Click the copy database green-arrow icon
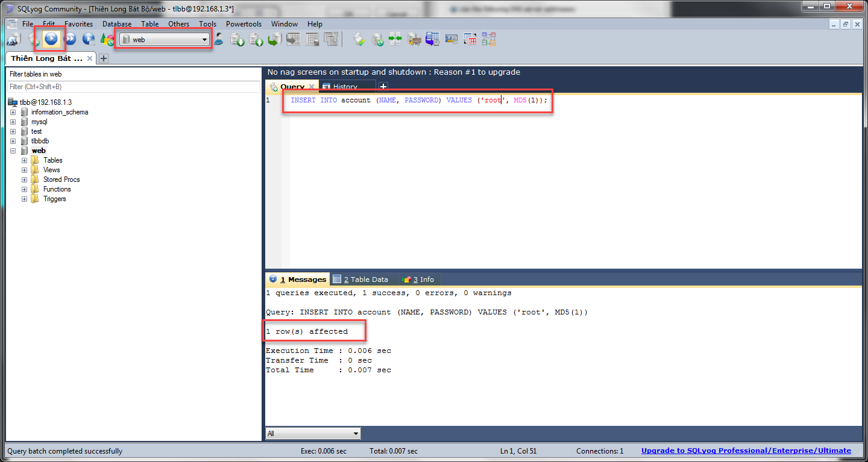 click(x=274, y=40)
